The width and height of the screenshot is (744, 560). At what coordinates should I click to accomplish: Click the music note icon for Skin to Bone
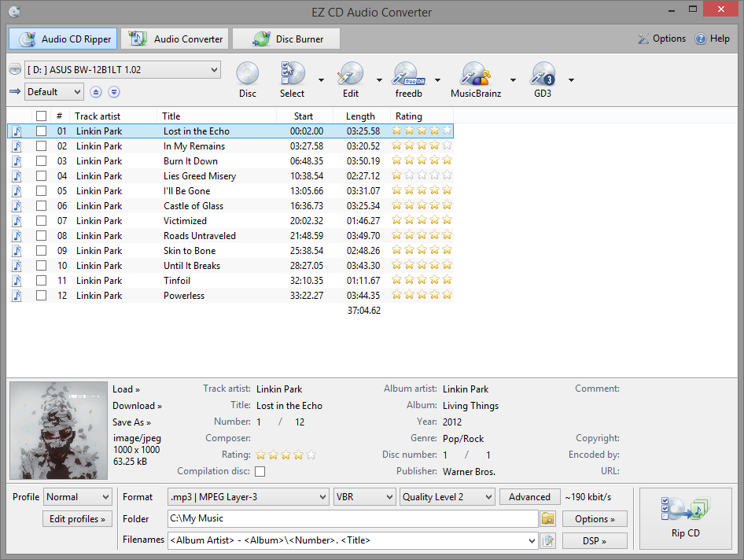(17, 251)
